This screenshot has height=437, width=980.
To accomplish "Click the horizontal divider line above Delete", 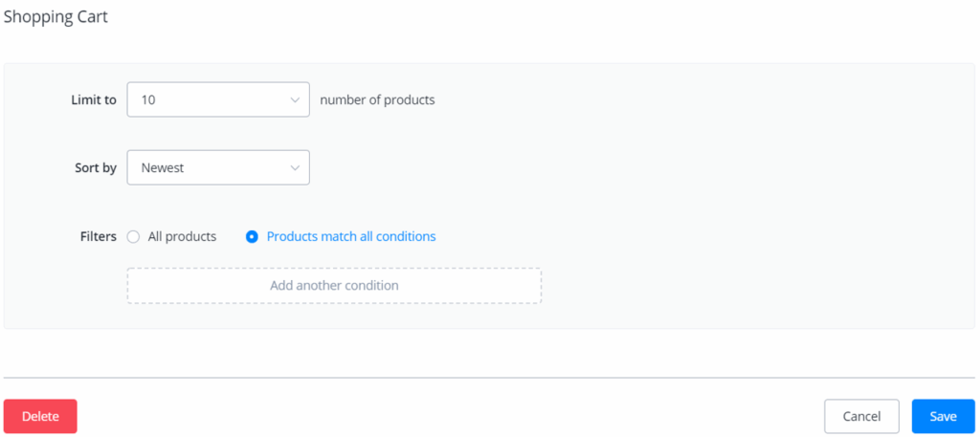I will (x=489, y=378).
